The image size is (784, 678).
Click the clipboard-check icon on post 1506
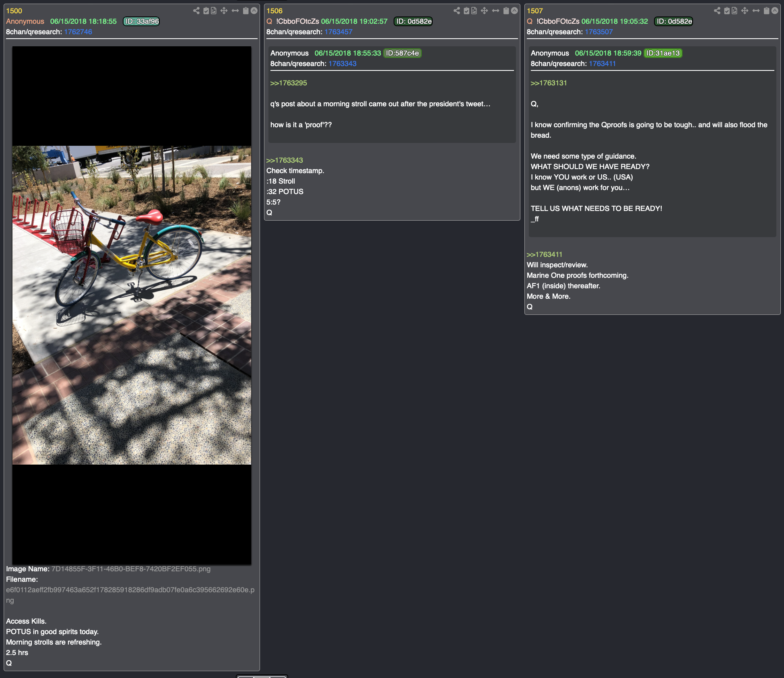466,11
